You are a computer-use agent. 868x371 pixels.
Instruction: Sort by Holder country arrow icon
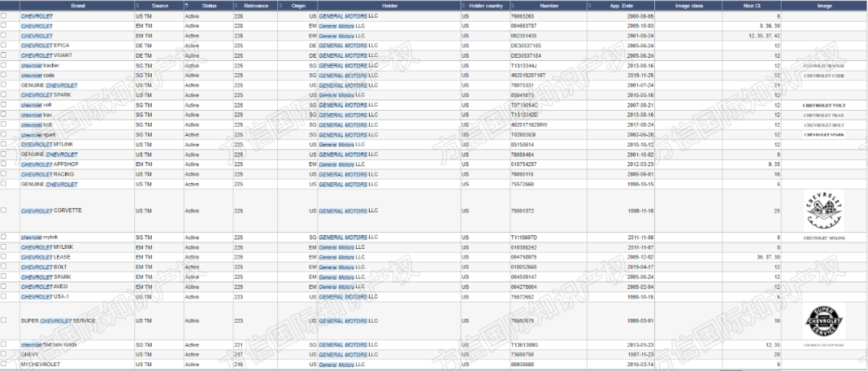pyautogui.click(x=464, y=6)
